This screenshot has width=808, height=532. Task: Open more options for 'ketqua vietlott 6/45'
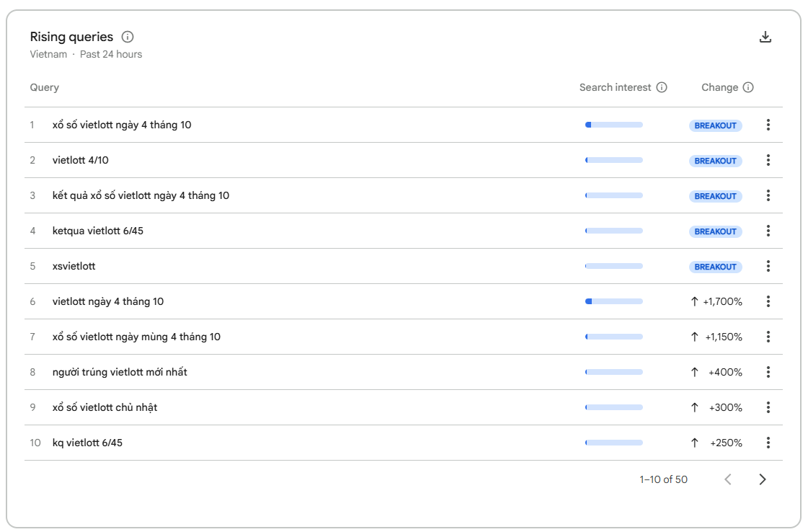coord(768,231)
